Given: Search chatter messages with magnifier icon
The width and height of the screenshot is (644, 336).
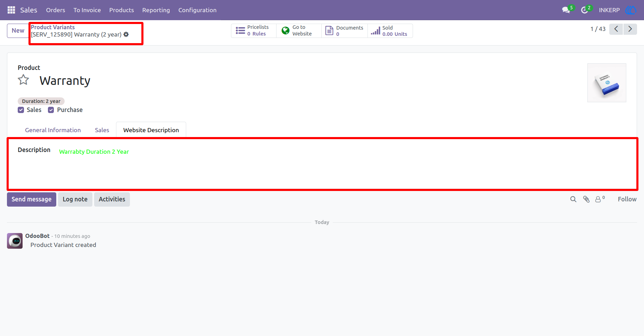Looking at the screenshot, I should [x=573, y=199].
